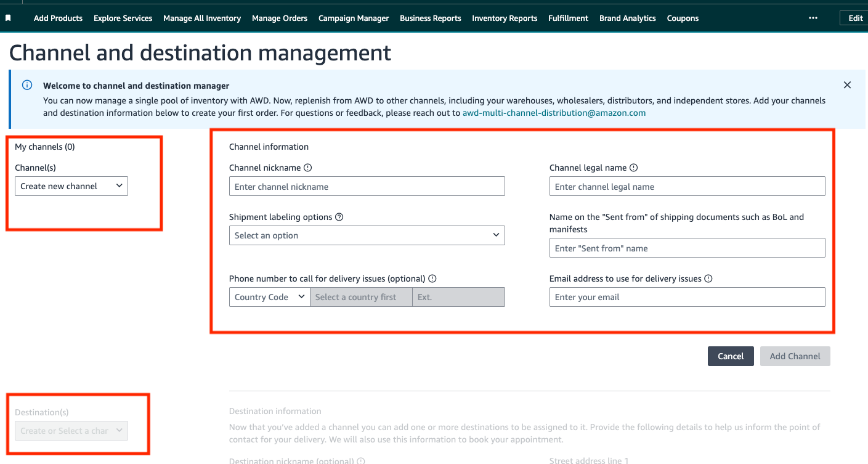
Task: Click the info icon beside Channel nickname
Action: [x=308, y=168]
